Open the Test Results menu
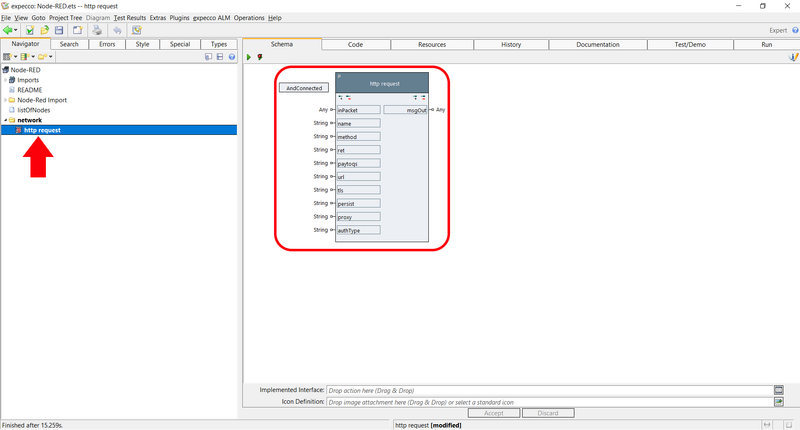This screenshot has width=800, height=430. click(130, 18)
